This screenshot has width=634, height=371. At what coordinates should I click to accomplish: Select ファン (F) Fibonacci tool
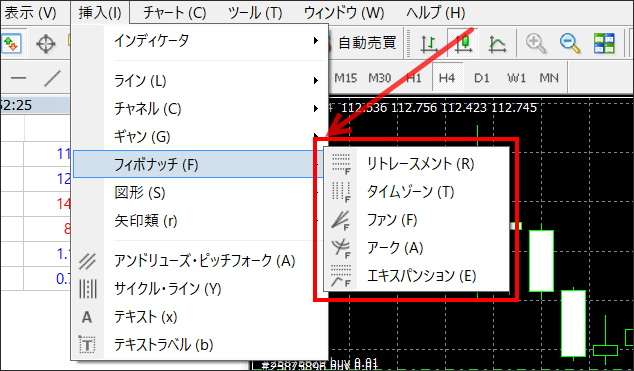416,220
